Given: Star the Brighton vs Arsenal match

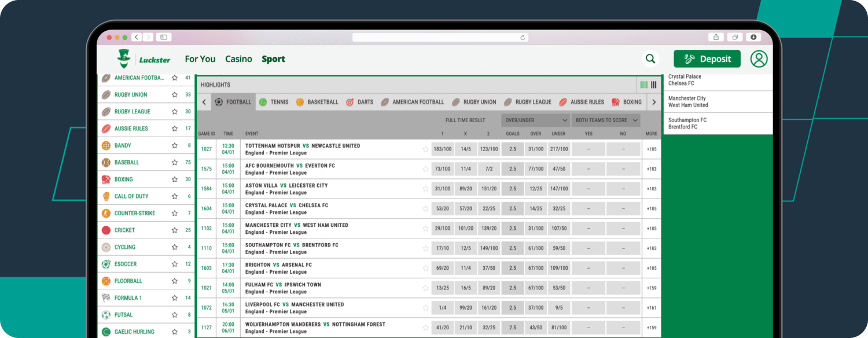Looking at the screenshot, I should pos(426,268).
